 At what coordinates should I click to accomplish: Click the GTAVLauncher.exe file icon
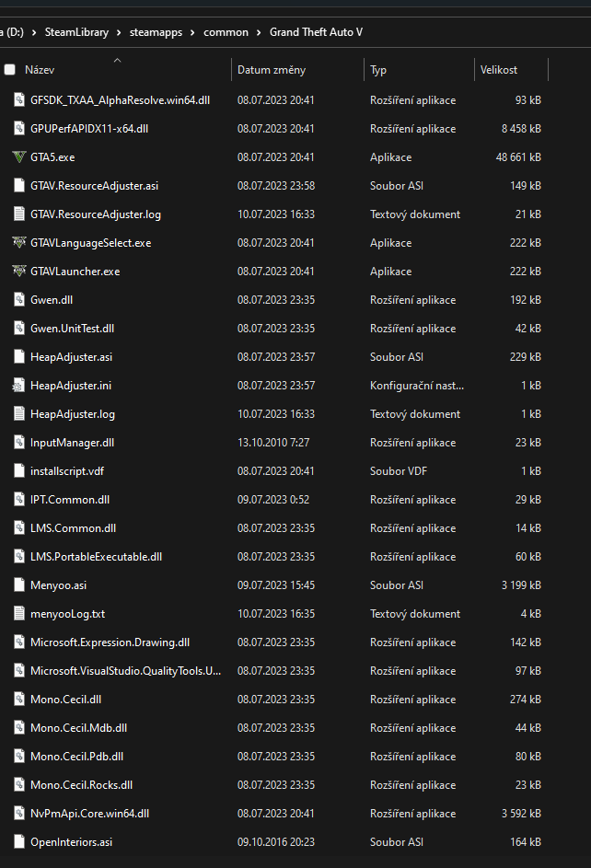[18, 272]
